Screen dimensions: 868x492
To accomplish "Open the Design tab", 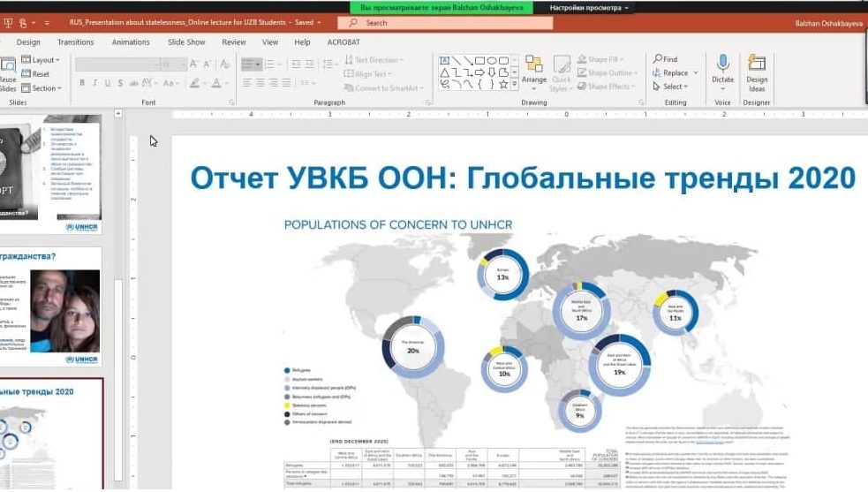I will click(28, 42).
